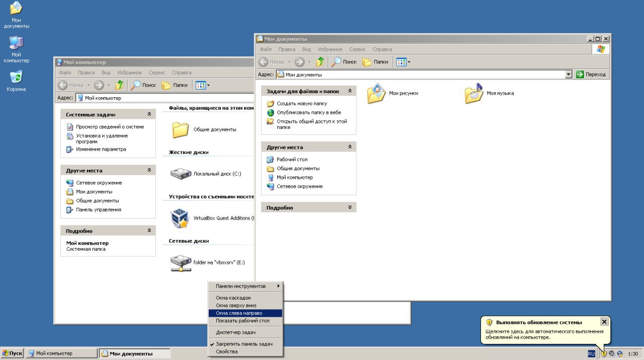
Task: Open Task Manager from context menu
Action: [x=246, y=332]
